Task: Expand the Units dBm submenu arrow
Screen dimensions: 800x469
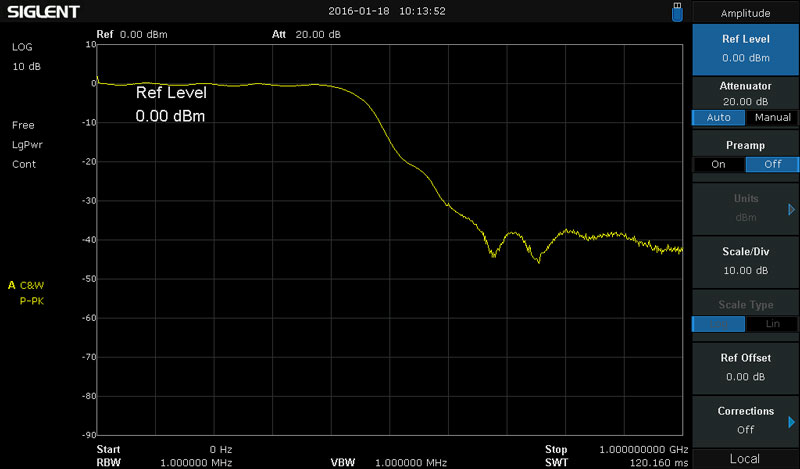Action: [x=791, y=210]
